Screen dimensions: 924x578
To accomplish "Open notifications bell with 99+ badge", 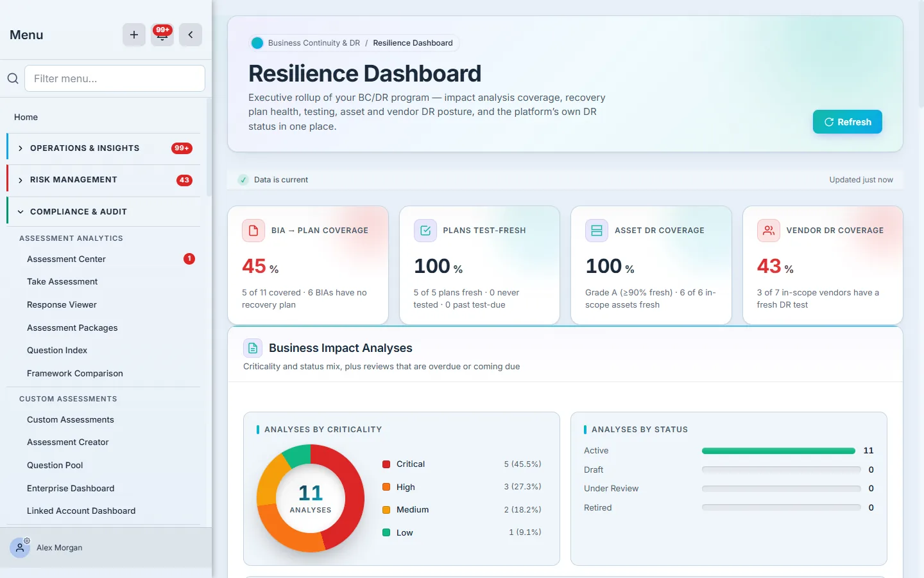I will [x=162, y=35].
